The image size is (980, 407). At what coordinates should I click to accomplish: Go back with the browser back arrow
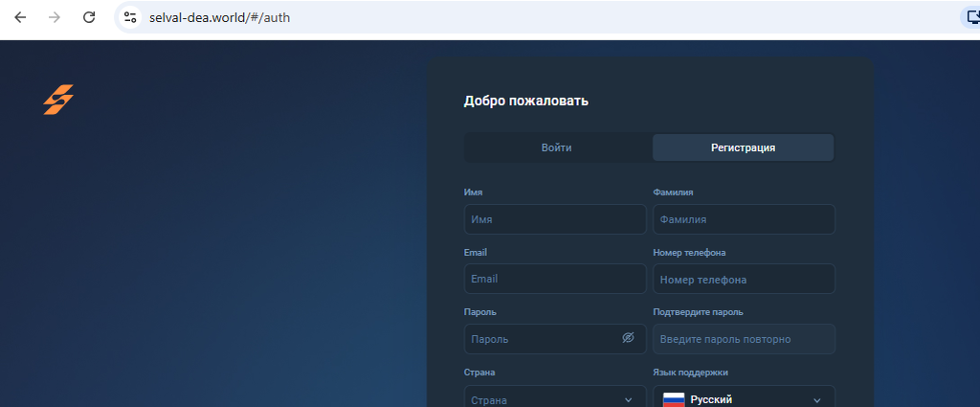coord(20,17)
